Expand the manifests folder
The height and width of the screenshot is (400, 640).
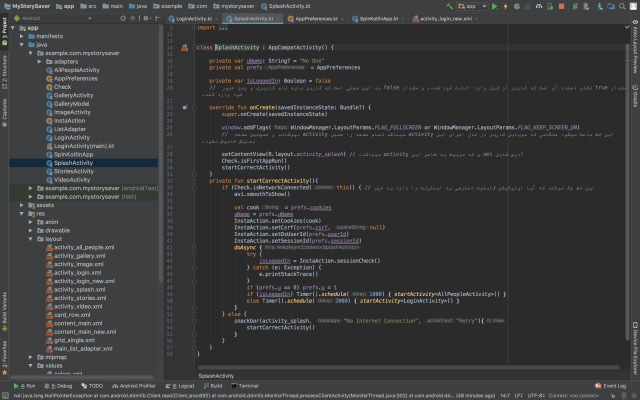tap(22, 36)
